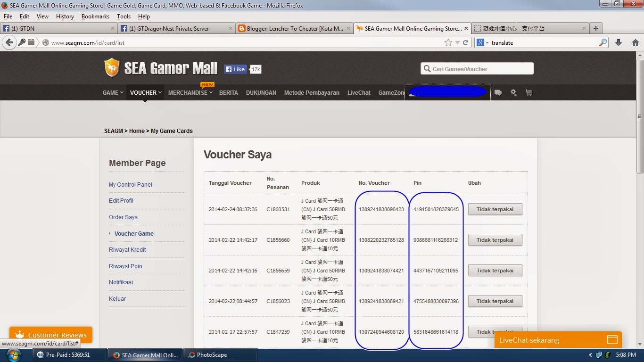The width and height of the screenshot is (644, 362).
Task: Go to the Firefox home page icon
Action: tap(636, 42)
